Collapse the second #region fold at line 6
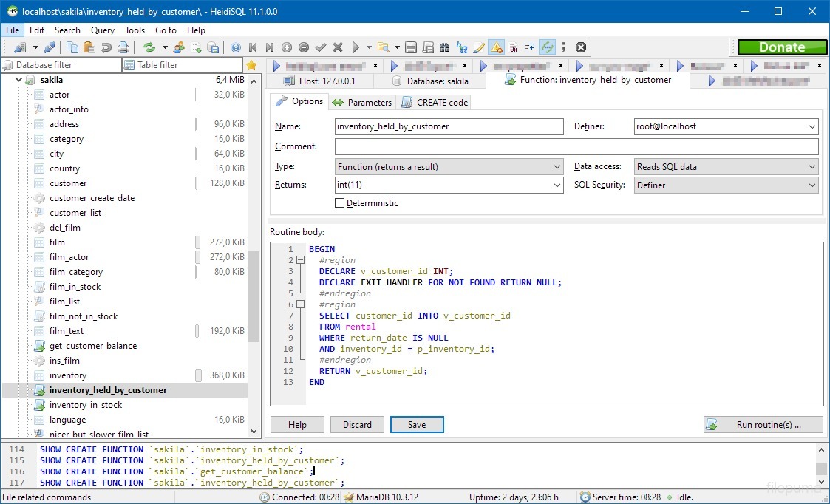Viewport: 830px width, 504px height. (x=300, y=304)
